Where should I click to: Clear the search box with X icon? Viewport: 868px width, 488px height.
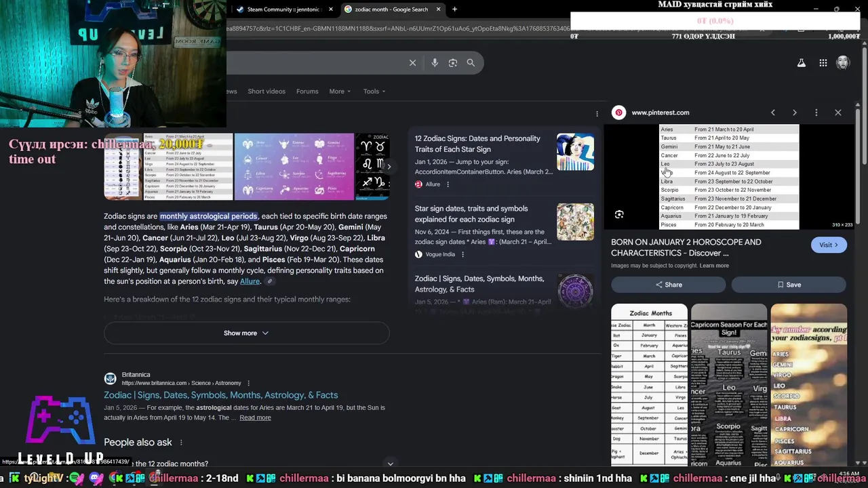pos(412,62)
